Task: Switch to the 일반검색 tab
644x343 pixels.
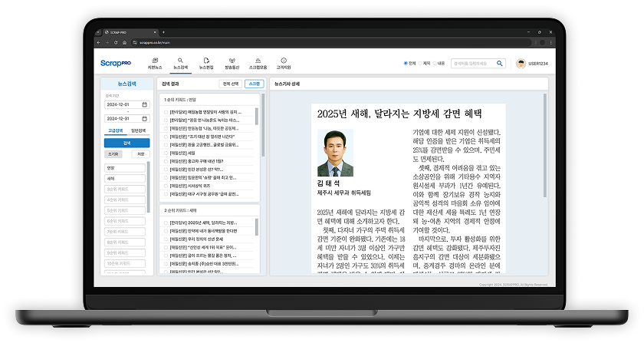Action: (x=138, y=131)
